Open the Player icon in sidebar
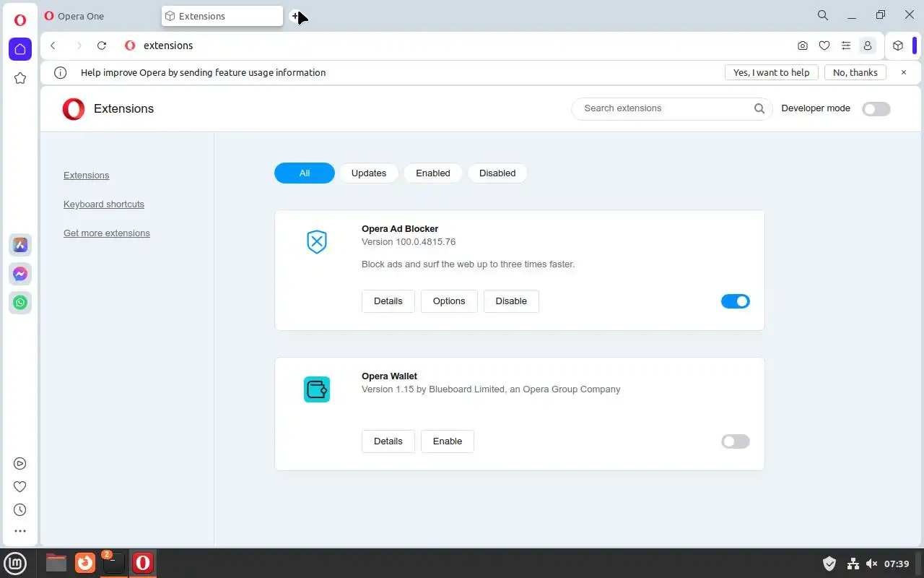 coord(20,464)
